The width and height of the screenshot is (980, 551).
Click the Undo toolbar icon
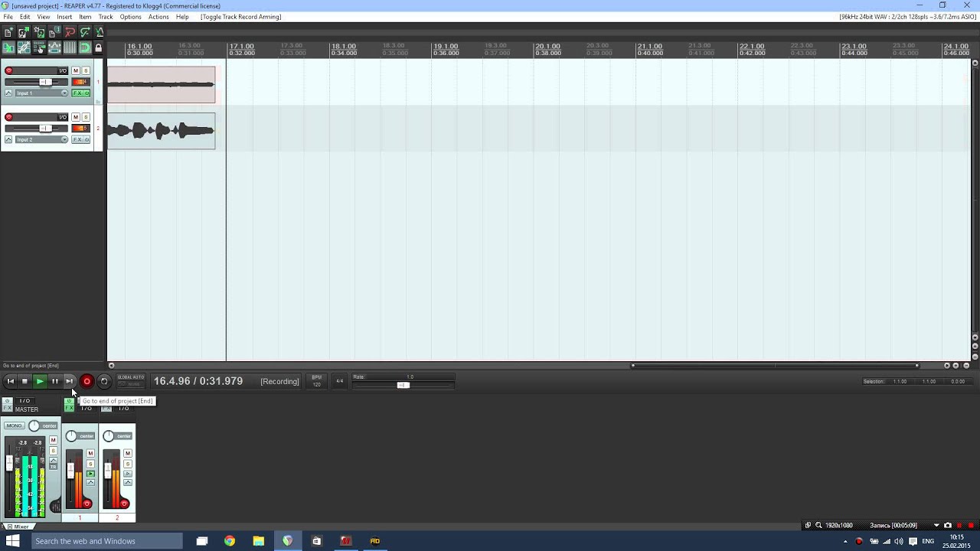click(70, 32)
